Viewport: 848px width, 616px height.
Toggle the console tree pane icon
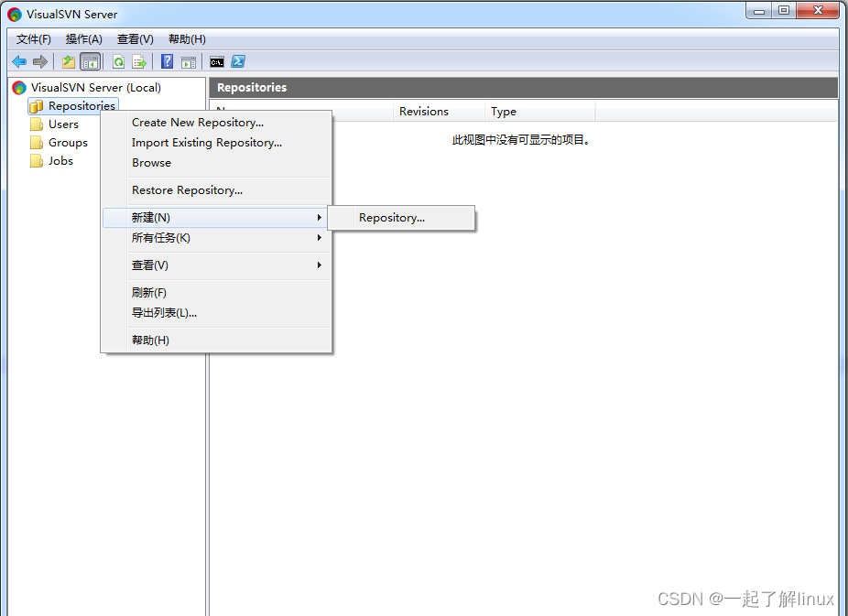[x=91, y=61]
